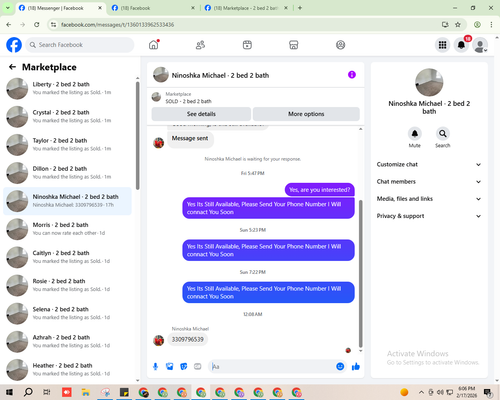This screenshot has width=500, height=400.
Task: Click the message input field Aa
Action: pyautogui.click(x=272, y=367)
